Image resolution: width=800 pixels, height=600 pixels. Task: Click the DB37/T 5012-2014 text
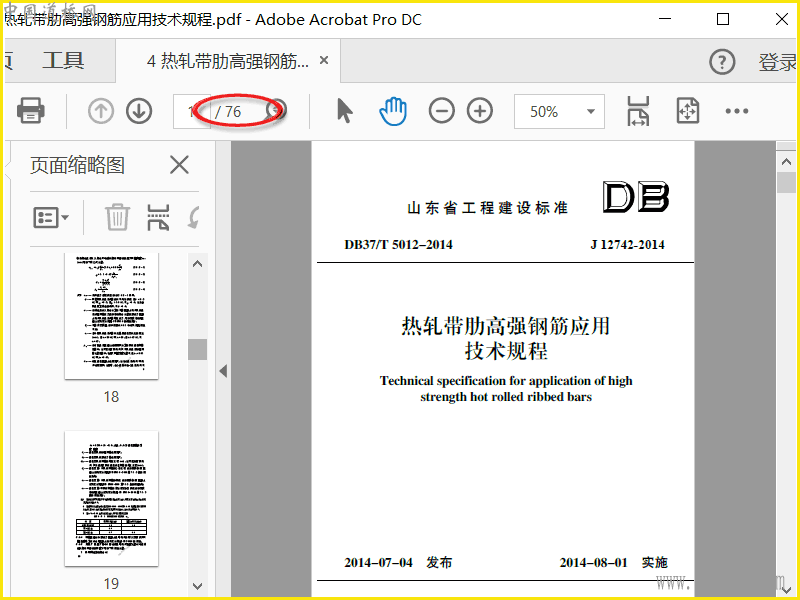click(x=398, y=244)
